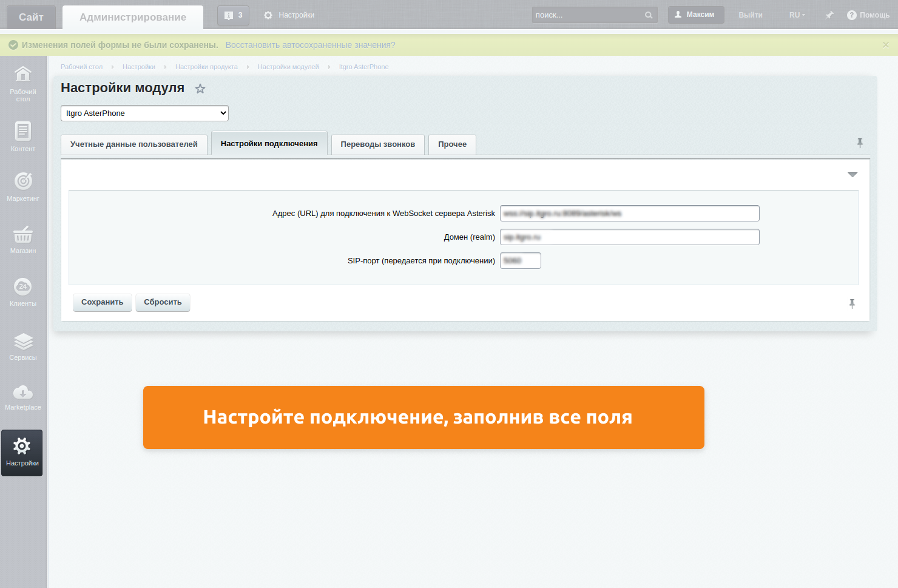Open the Магазин basket icon

click(23, 235)
